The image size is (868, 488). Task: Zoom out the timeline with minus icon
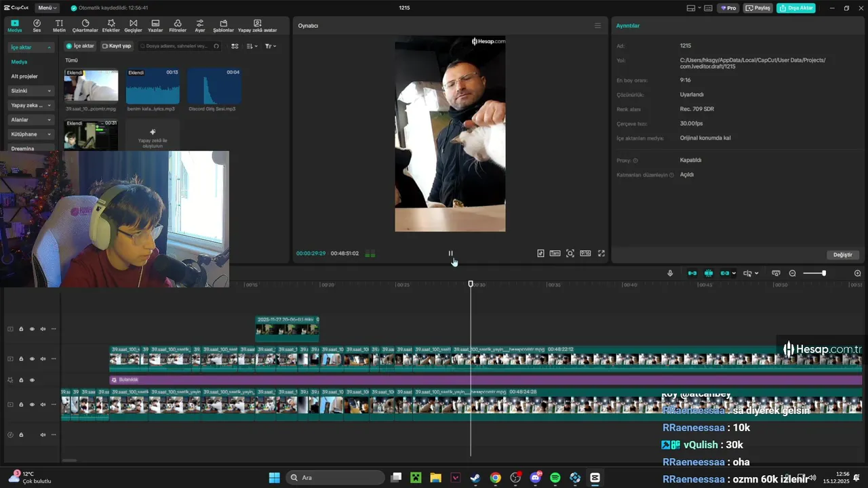click(792, 273)
